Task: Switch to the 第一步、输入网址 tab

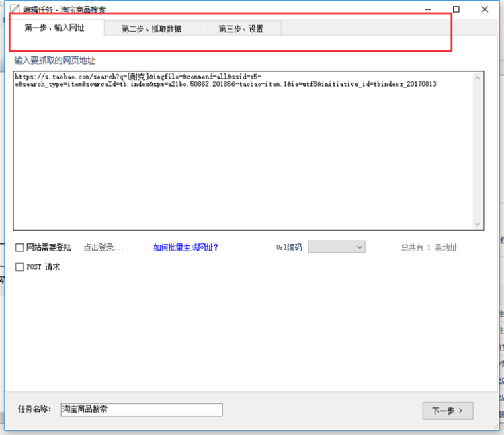Action: point(54,28)
